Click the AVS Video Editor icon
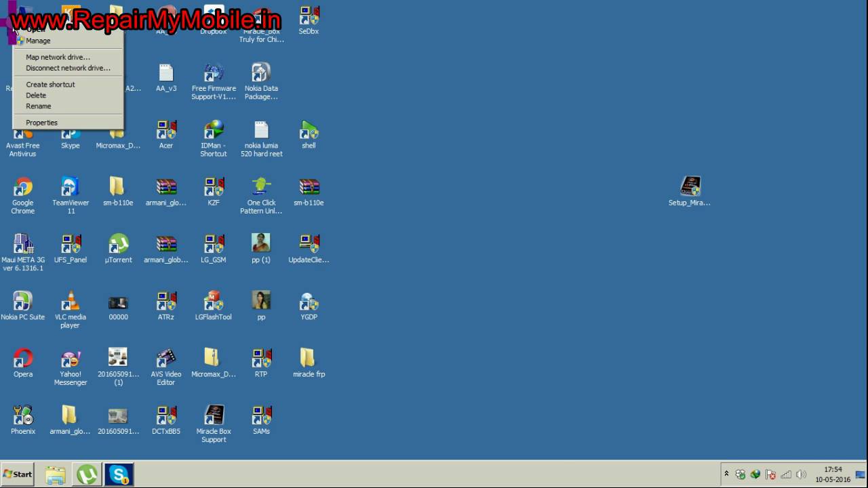 click(x=166, y=367)
